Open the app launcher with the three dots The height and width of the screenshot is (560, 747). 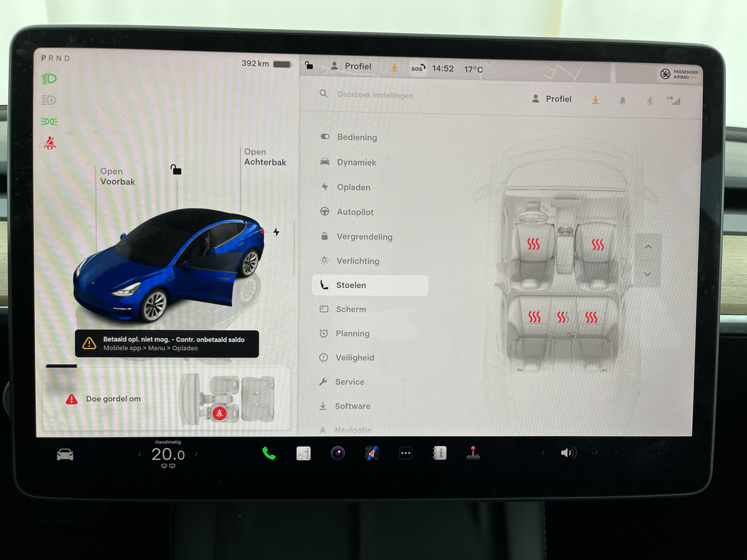click(405, 453)
